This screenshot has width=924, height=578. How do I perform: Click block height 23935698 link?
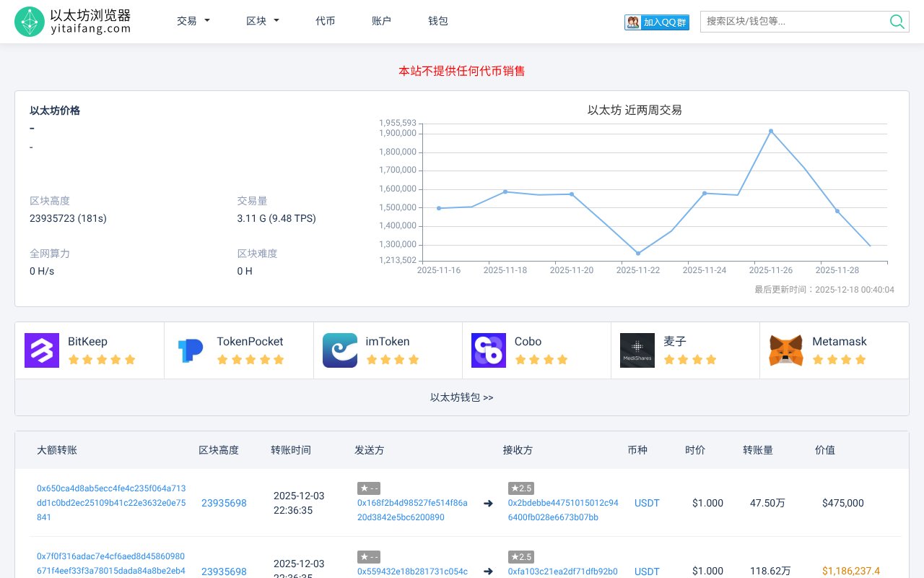224,503
